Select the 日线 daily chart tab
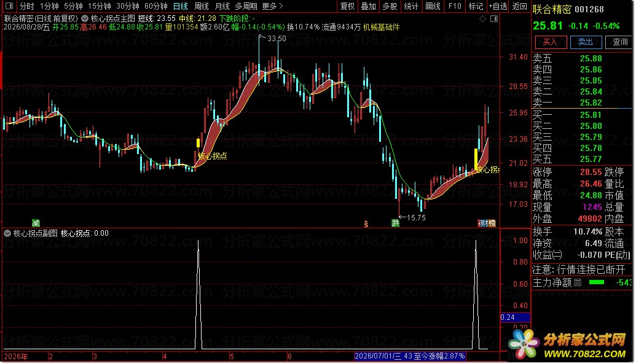This screenshot has height=364, width=636. tap(181, 6)
